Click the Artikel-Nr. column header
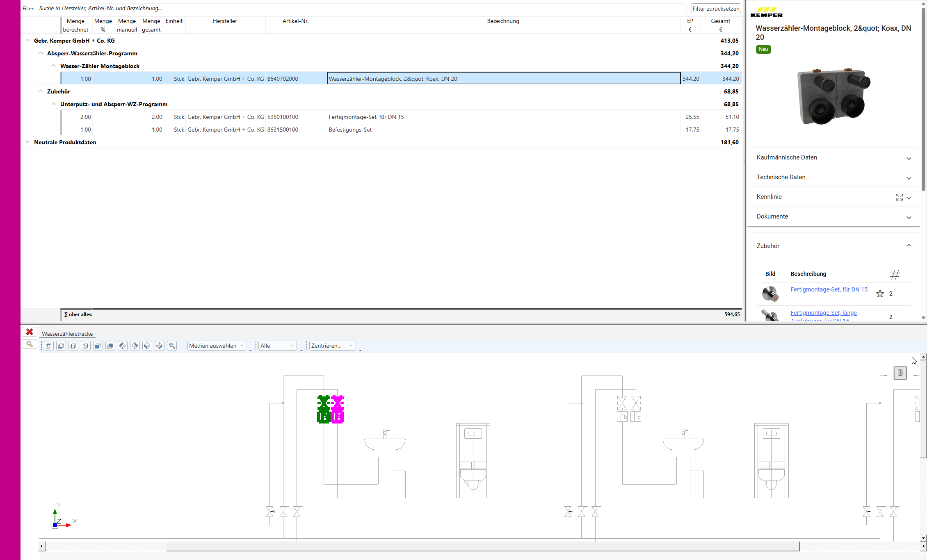 coord(296,25)
